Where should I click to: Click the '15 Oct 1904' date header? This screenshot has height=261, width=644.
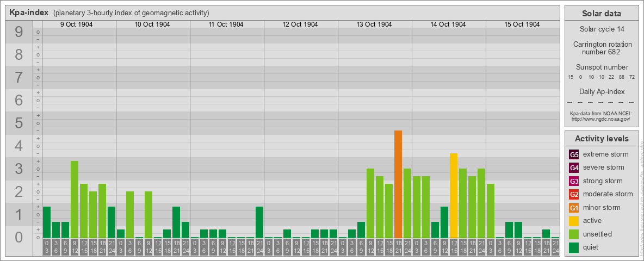[x=522, y=24]
